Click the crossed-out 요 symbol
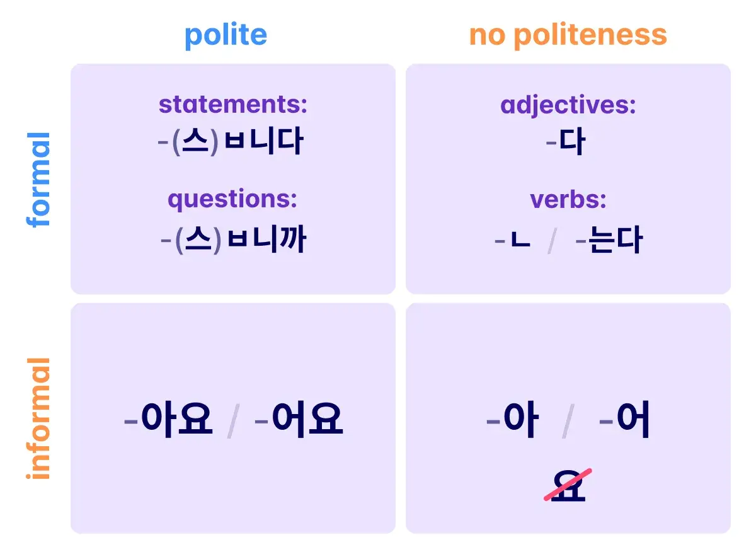 pos(568,485)
